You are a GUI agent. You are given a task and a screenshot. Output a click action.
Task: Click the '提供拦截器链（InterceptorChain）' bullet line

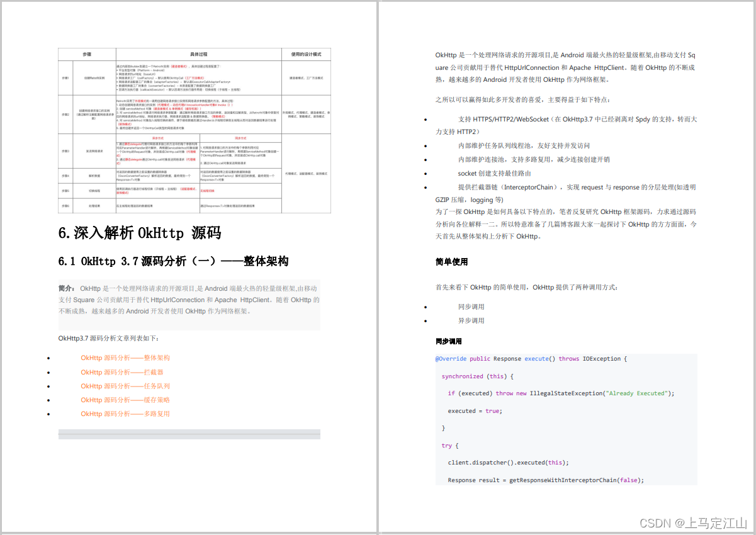[565, 193]
